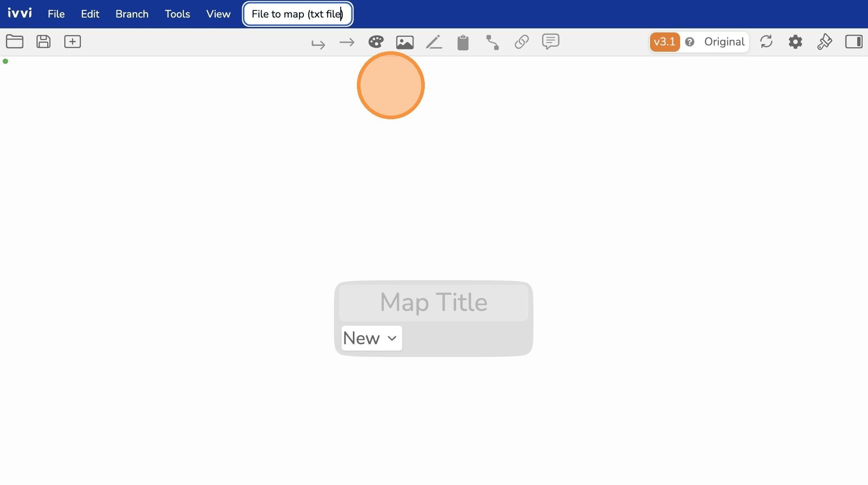Open the Branch menu
This screenshot has height=485, width=868.
pyautogui.click(x=132, y=14)
